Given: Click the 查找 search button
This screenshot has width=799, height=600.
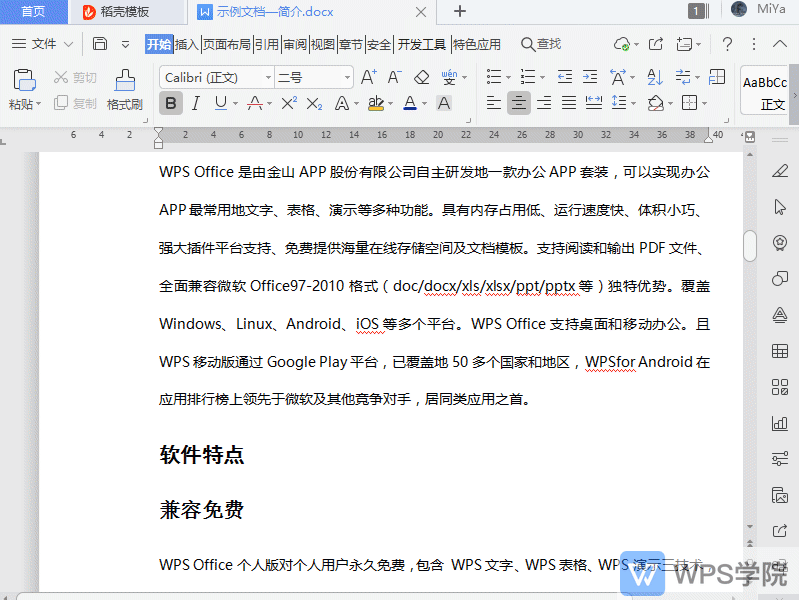Looking at the screenshot, I should (541, 44).
